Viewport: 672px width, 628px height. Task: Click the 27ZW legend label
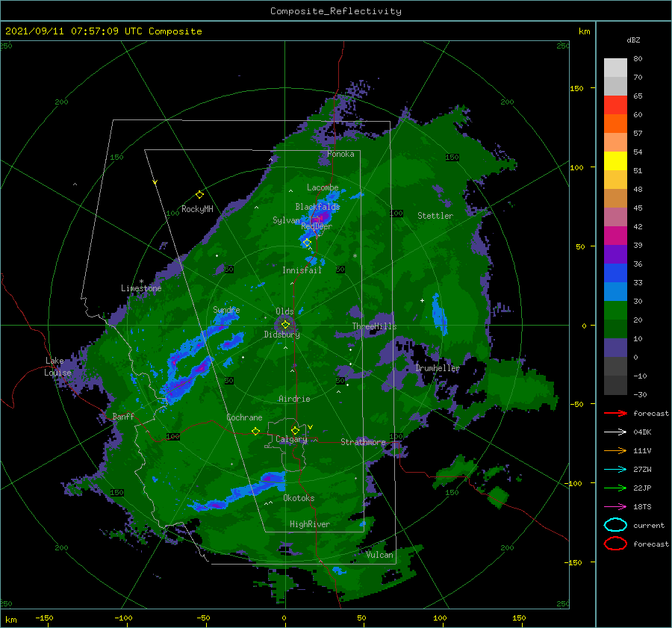[x=642, y=470]
